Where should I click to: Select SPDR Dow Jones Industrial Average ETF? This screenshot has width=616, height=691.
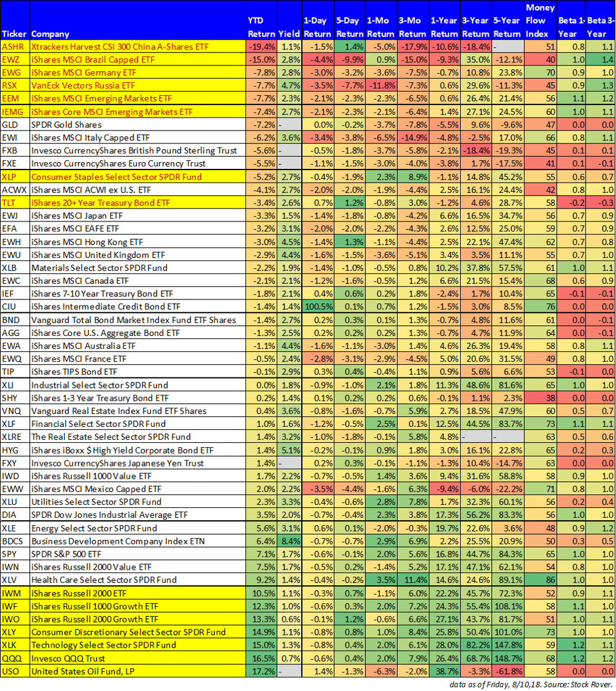(x=109, y=515)
